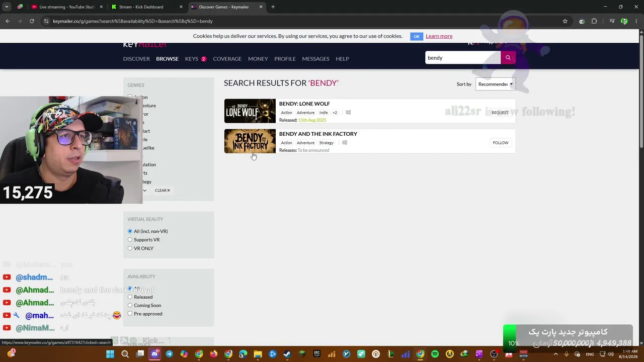
Task: View site information icon in the address bar
Action: pyautogui.click(x=46, y=21)
